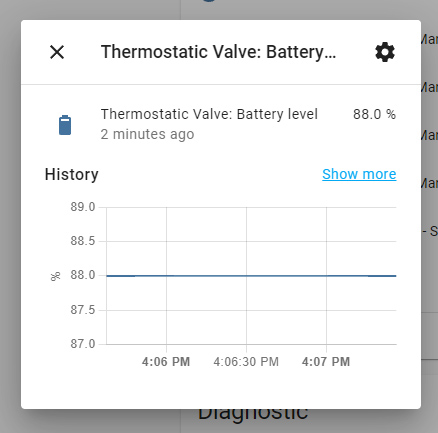Close the Thermostatic Valve battery dialog
This screenshot has width=438, height=433.
pos(57,52)
